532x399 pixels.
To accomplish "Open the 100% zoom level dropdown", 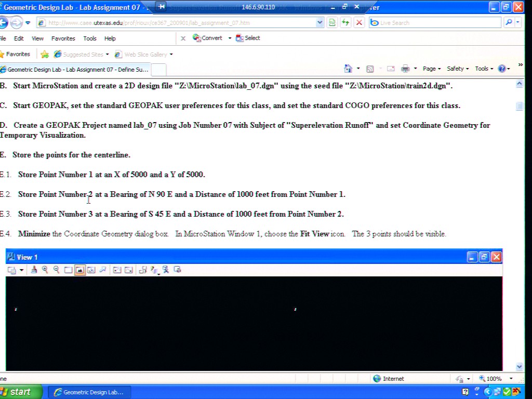I will tap(511, 379).
